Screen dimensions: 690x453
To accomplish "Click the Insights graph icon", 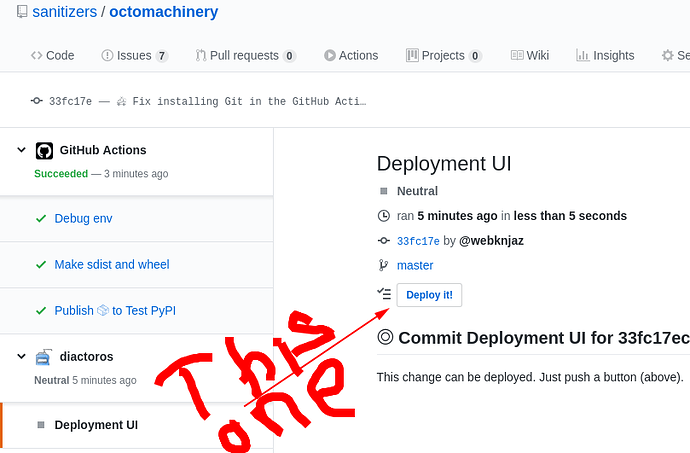I will tap(583, 55).
